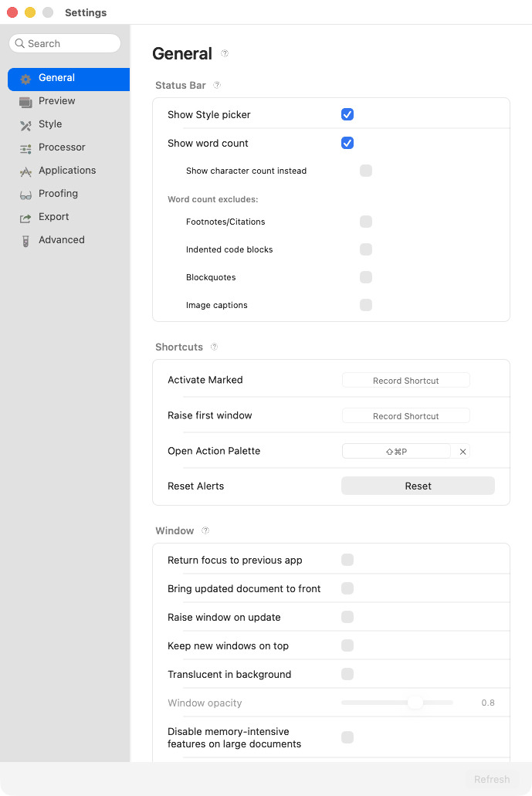Open the Preview settings pane
Viewport: 532px width, 796px height.
(69, 101)
